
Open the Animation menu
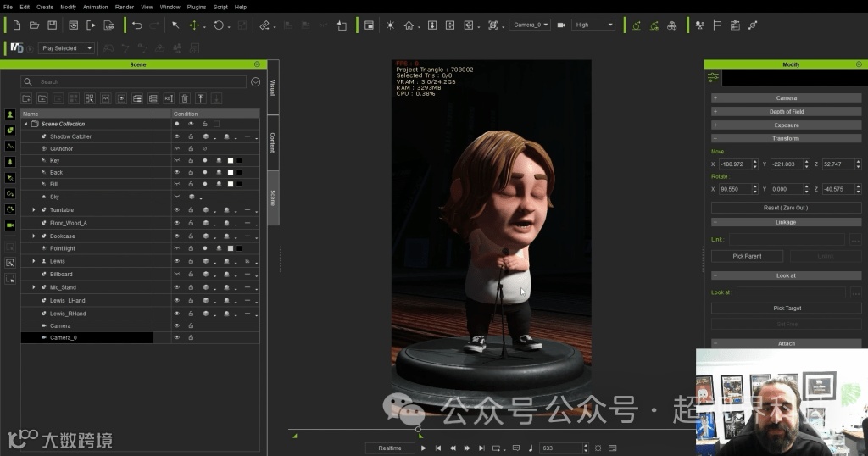point(95,7)
